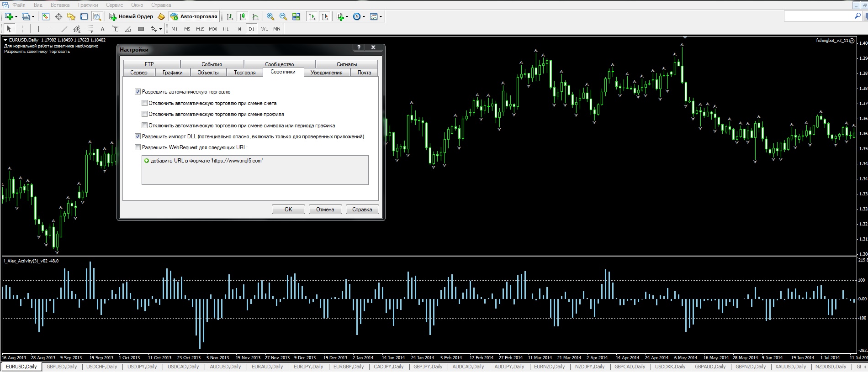Expand the Templates dropdown arrow

(x=381, y=16)
